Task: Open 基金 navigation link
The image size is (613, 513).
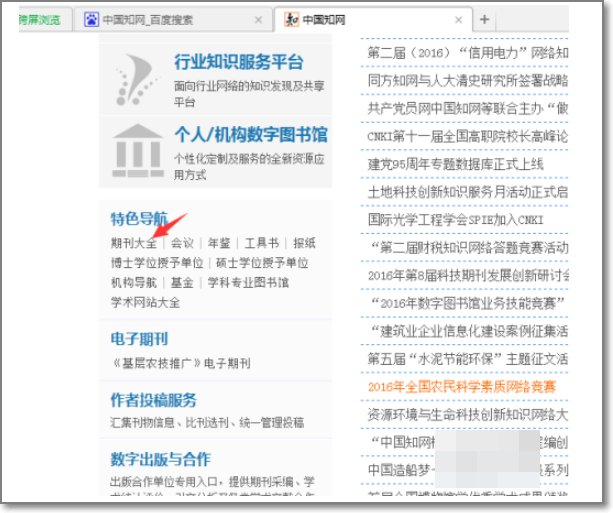Action: (182, 282)
